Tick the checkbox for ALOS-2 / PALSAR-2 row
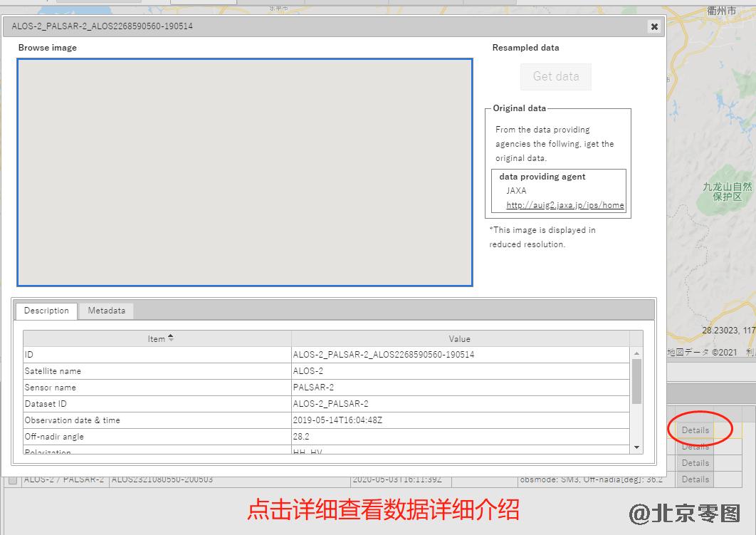Image resolution: width=756 pixels, height=535 pixels. click(x=12, y=480)
